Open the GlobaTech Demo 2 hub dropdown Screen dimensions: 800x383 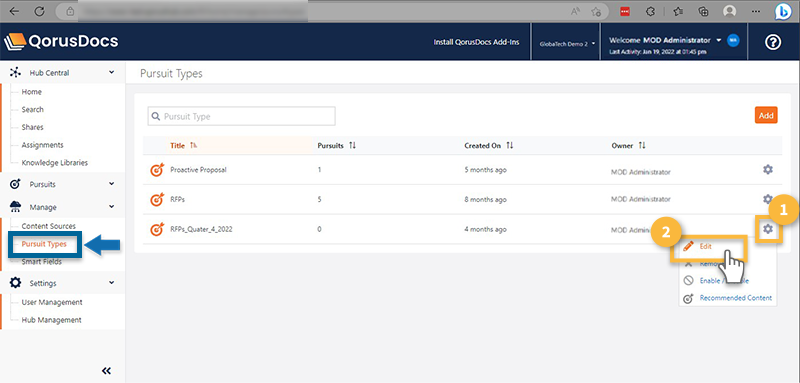[x=567, y=44]
